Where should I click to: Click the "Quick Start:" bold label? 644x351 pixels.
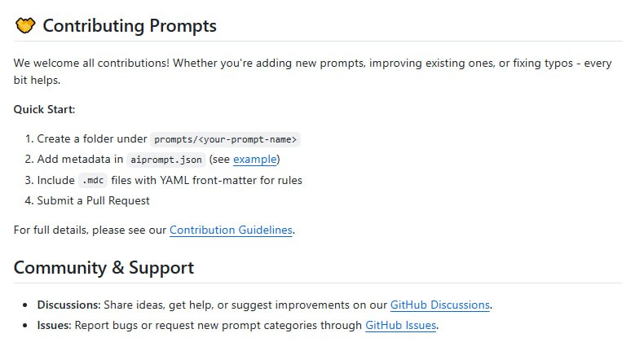coord(44,109)
